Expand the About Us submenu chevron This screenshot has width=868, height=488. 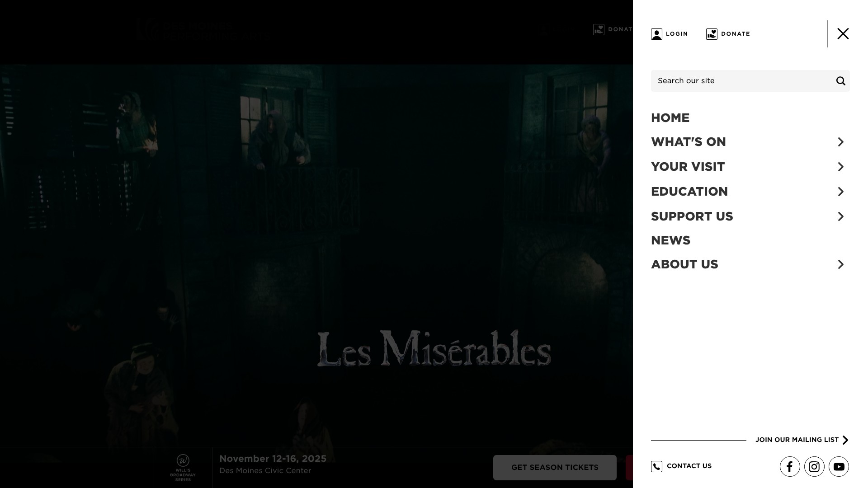840,264
